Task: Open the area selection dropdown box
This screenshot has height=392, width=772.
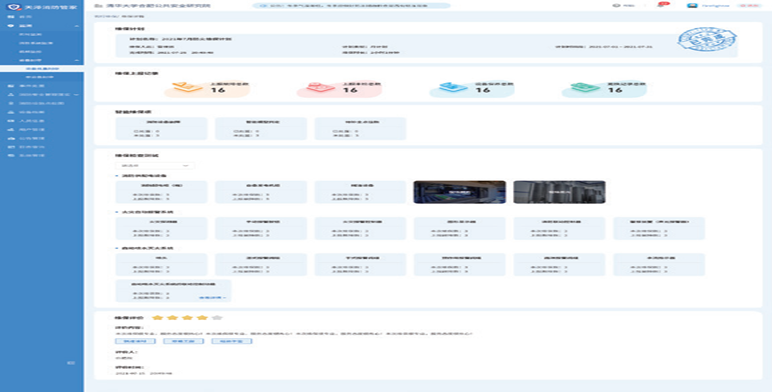Action: coord(155,166)
